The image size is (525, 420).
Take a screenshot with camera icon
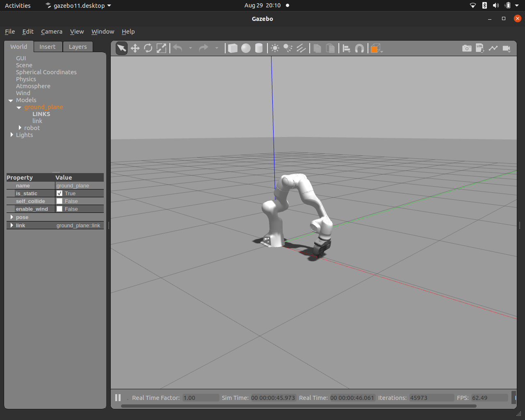(x=467, y=48)
